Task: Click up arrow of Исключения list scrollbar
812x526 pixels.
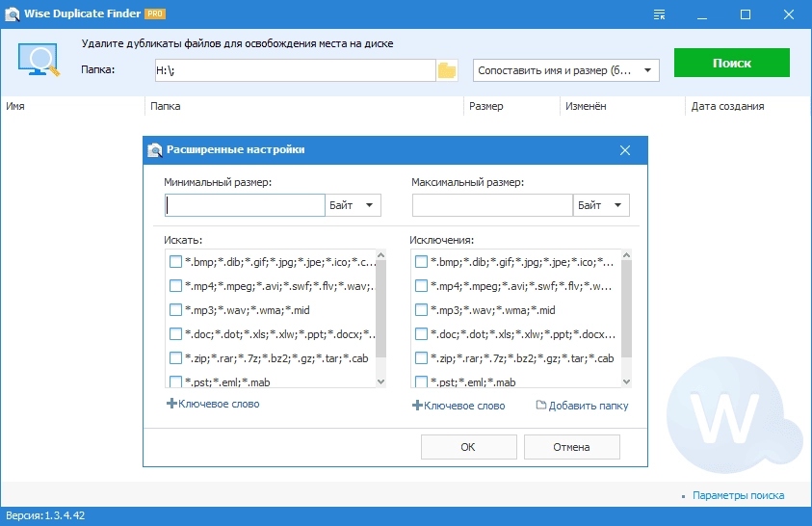Action: [x=627, y=255]
